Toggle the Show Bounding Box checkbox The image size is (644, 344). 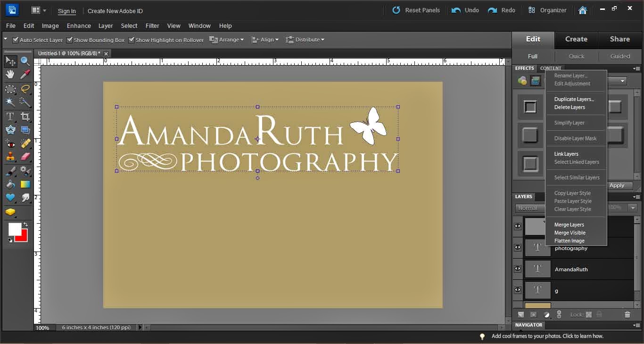pos(70,40)
